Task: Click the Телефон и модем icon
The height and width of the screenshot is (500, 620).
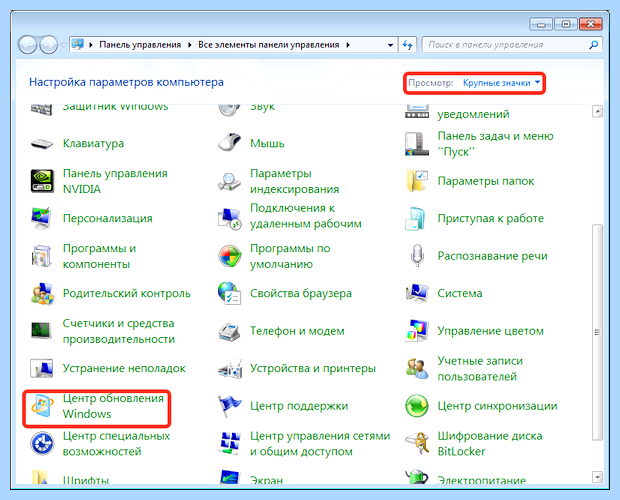Action: coord(229,331)
